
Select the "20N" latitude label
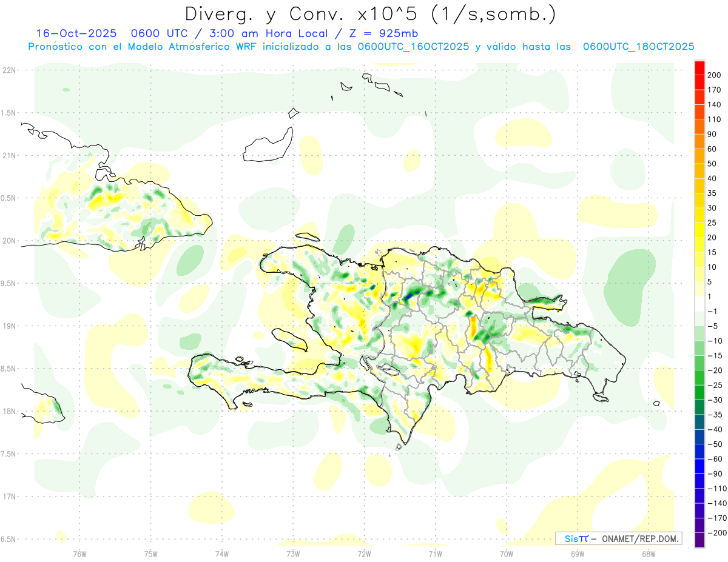[8, 241]
